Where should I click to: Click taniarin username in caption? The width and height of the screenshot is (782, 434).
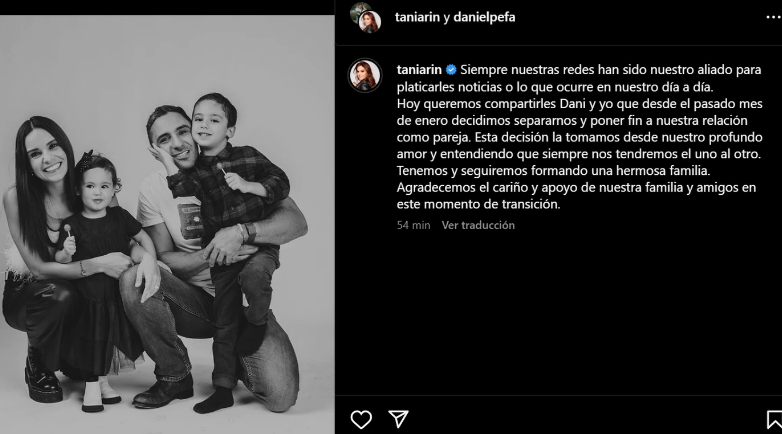coord(419,70)
